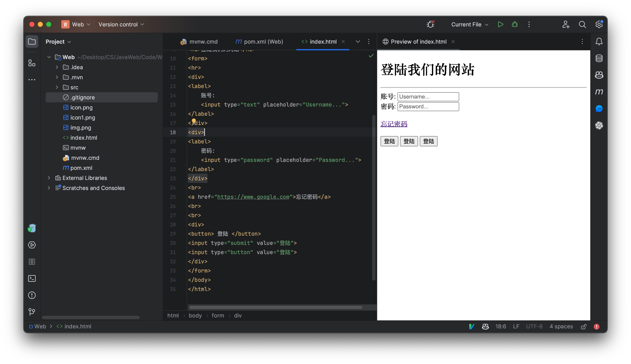Click the debugger-disconnected bug icon in toolbar

[430, 24]
